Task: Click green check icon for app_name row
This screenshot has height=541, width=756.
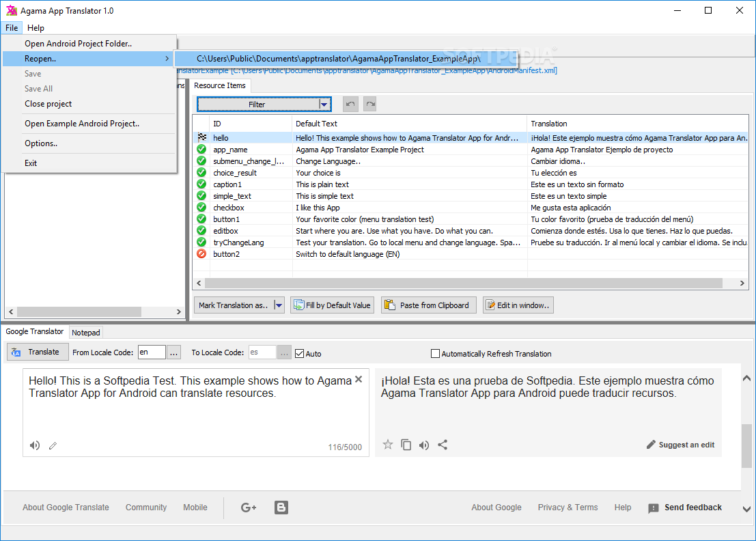Action: 201,149
